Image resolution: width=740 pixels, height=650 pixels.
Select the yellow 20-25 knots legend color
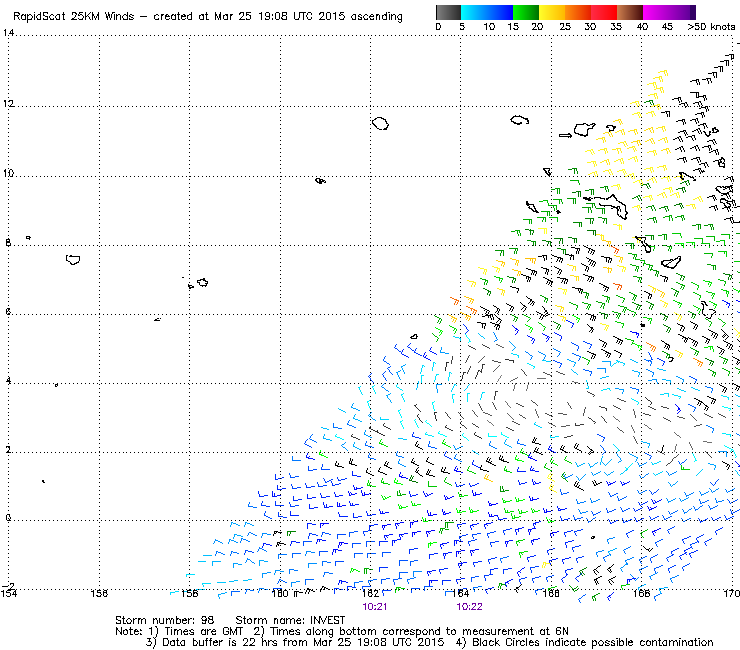click(552, 12)
